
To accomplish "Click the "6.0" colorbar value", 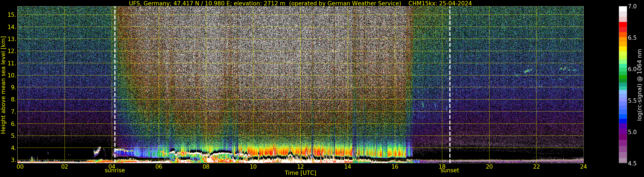I will pyautogui.click(x=632, y=69).
